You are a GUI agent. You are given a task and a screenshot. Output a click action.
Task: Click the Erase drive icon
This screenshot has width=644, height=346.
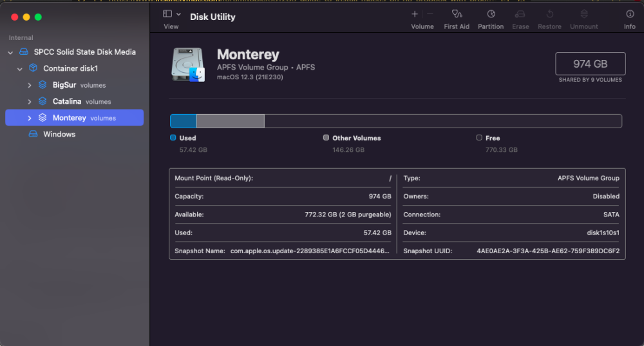(520, 14)
